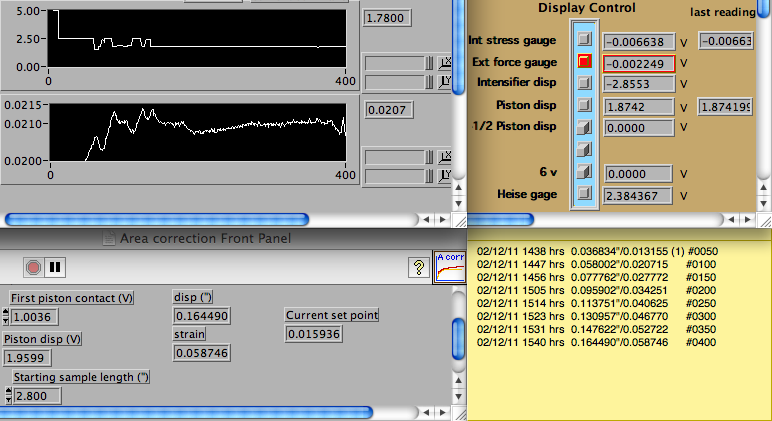Screen dimensions: 772x421
Task: Click the lower chart Y-axis autoscale icon
Action: point(446,176)
